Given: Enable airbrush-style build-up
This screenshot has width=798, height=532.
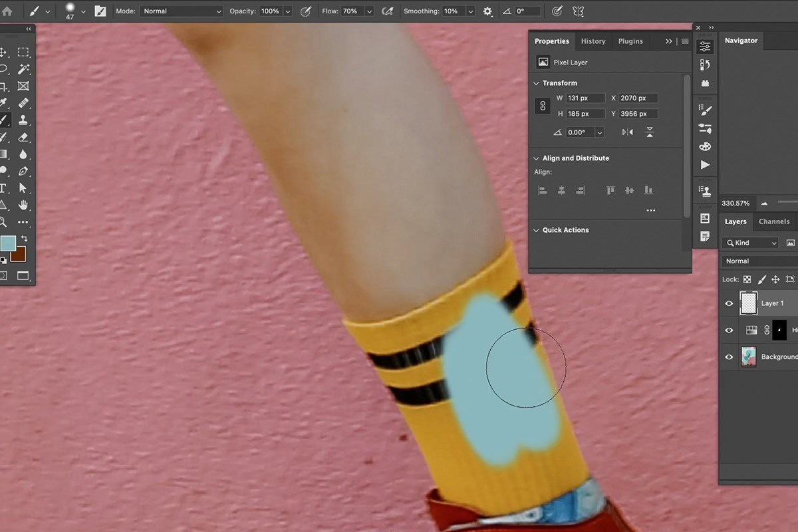Looking at the screenshot, I should point(388,11).
